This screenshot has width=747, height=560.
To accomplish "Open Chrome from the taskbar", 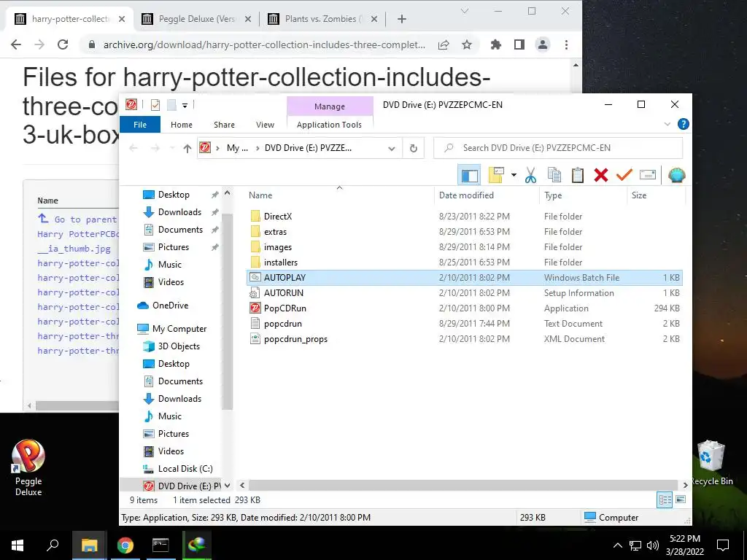I will click(x=125, y=545).
